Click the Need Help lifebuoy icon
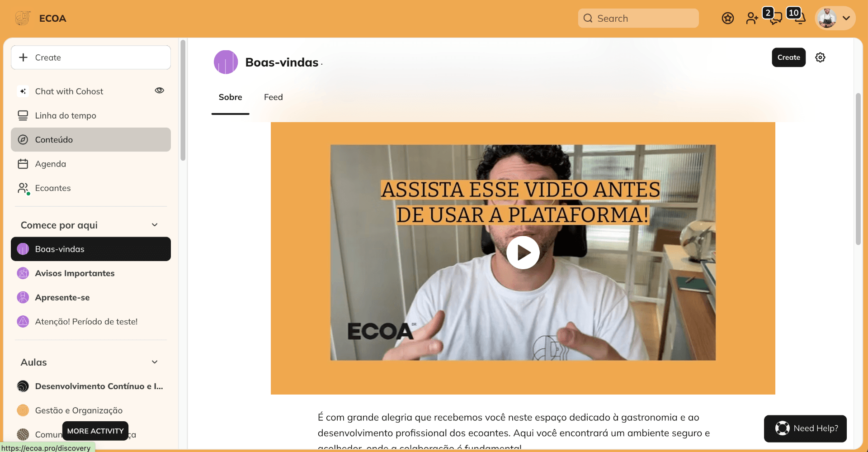This screenshot has height=452, width=868. tap(783, 428)
